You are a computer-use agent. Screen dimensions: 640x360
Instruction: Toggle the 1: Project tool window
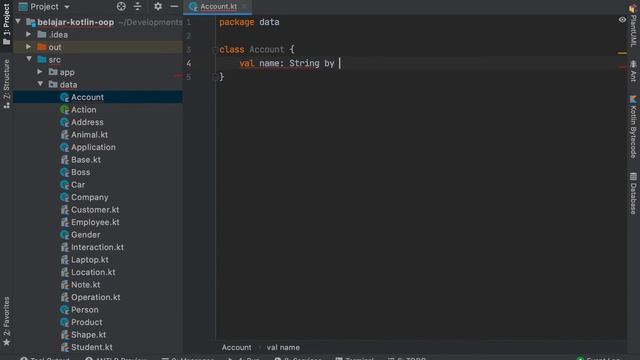7,24
